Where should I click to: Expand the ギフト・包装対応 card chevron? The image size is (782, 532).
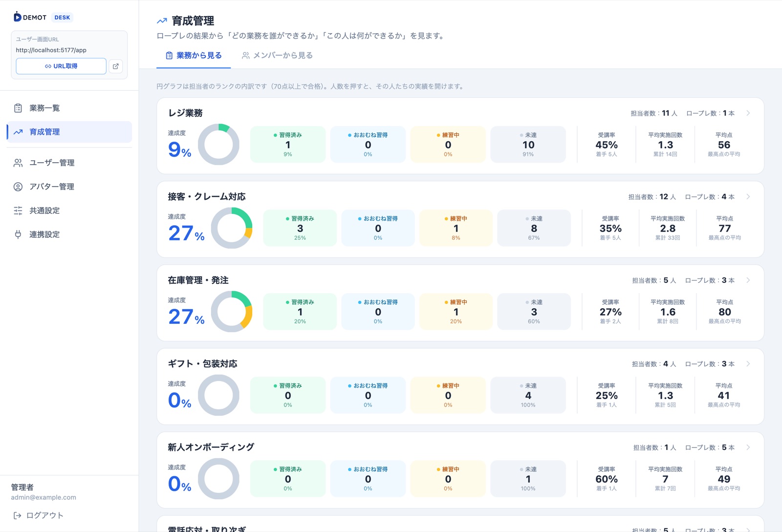coord(748,364)
